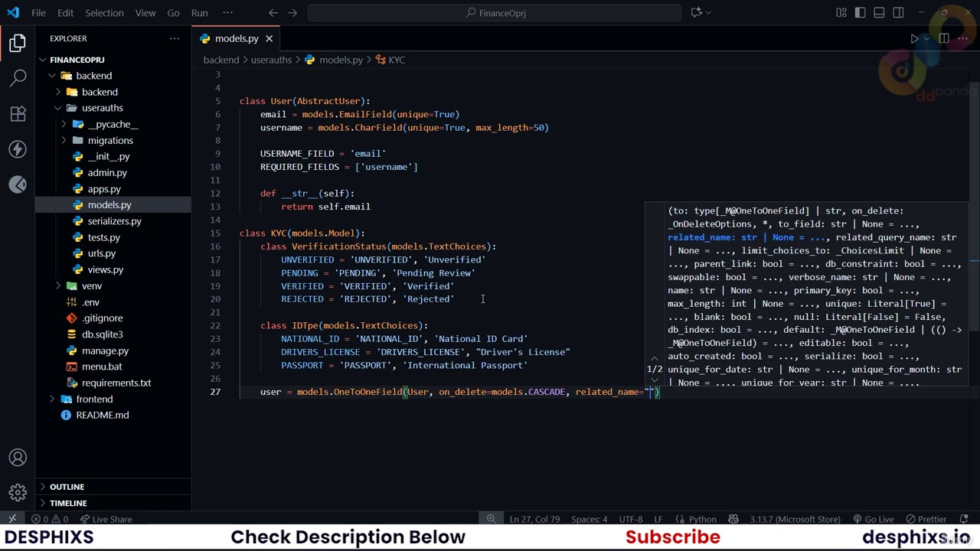Collapse the userauths folder
Image resolution: width=980 pixels, height=551 pixels.
pyautogui.click(x=58, y=108)
